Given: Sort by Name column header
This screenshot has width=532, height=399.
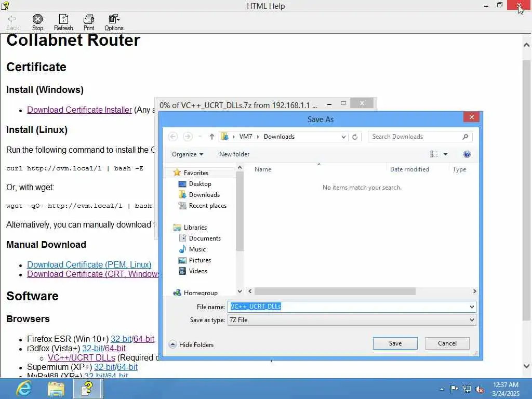Looking at the screenshot, I should (x=263, y=169).
